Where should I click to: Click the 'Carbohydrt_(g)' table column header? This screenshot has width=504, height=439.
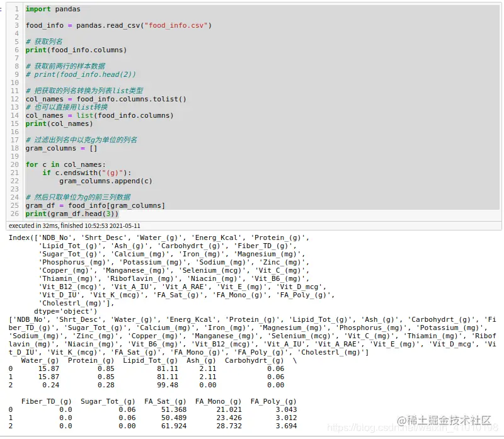(255, 360)
